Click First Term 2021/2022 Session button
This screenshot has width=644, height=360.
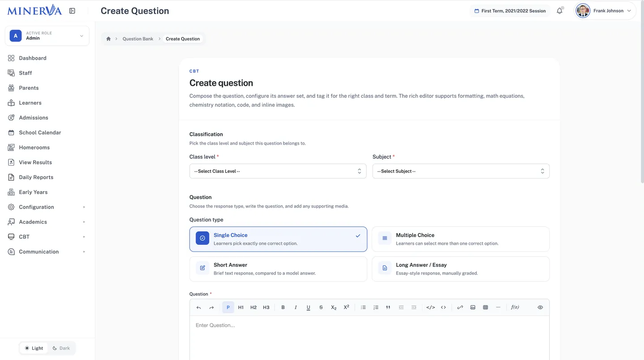tap(510, 11)
